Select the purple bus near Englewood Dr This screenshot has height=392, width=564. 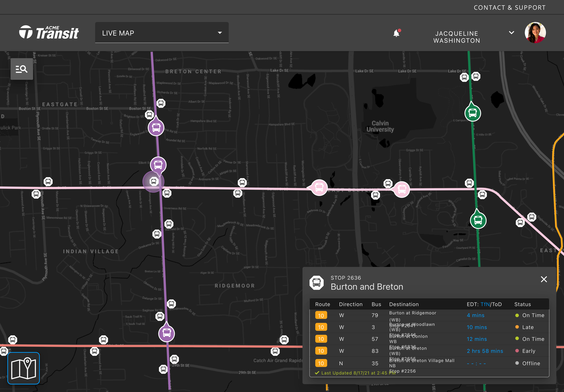coord(156,127)
